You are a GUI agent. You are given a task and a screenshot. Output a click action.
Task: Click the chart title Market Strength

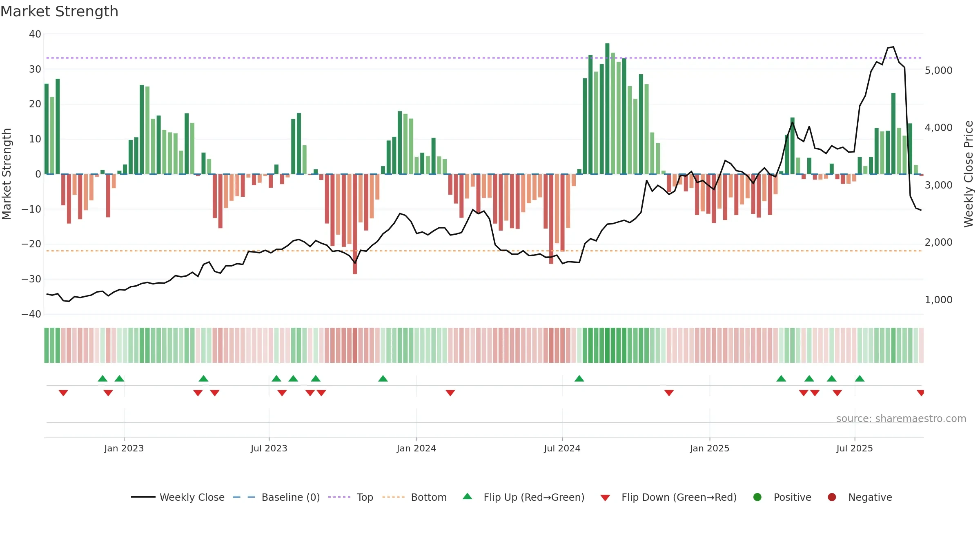[59, 11]
